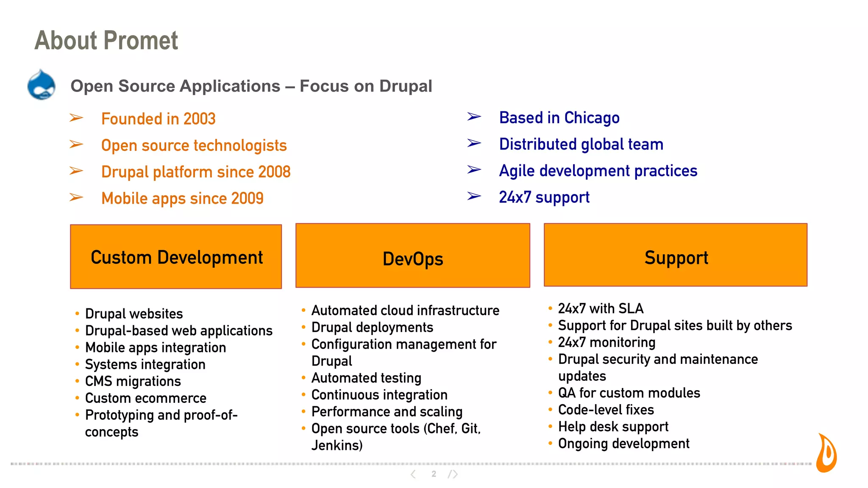Click Drupal platform since 2008 text
868x488 pixels.
pos(195,172)
